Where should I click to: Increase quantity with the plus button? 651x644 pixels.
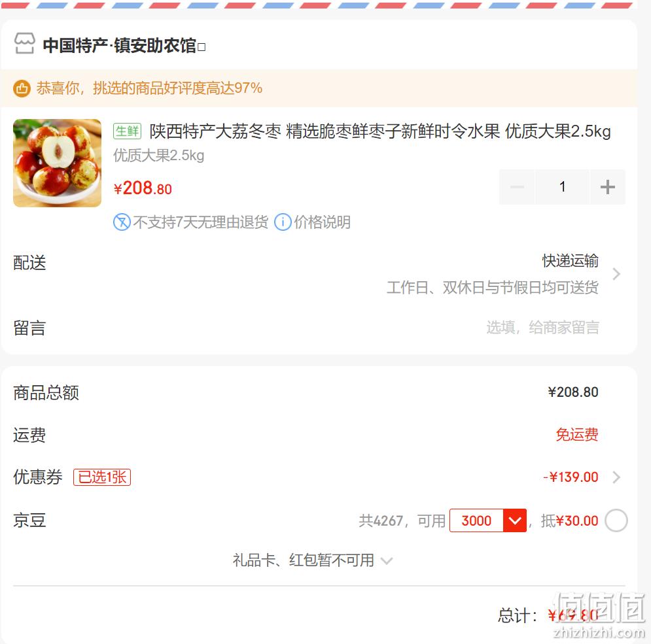point(607,187)
